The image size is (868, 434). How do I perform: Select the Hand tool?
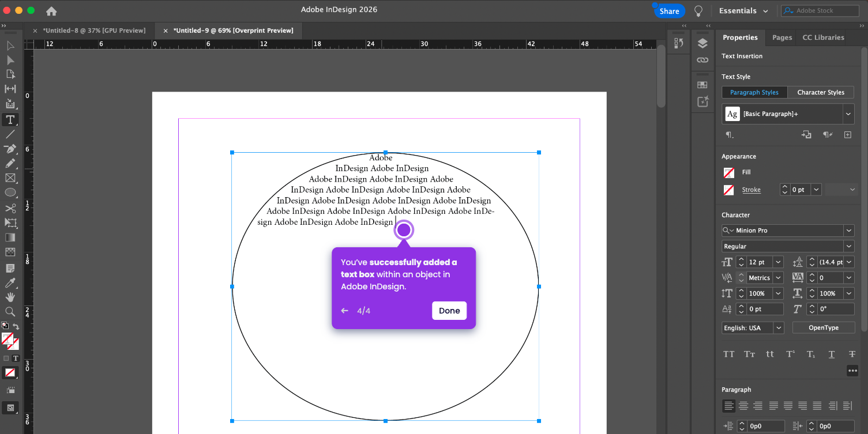point(10,297)
